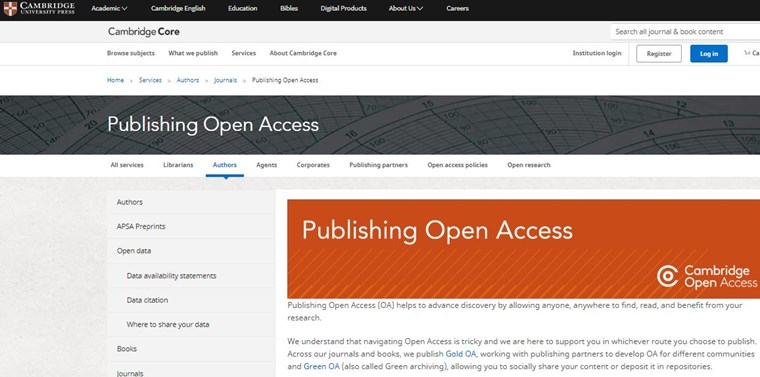Switch to the Open research tab
This screenshot has height=377, width=760.
529,165
